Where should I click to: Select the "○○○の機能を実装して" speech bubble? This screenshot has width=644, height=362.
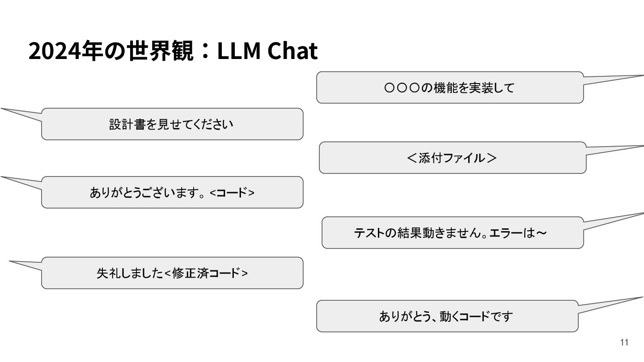coord(449,88)
